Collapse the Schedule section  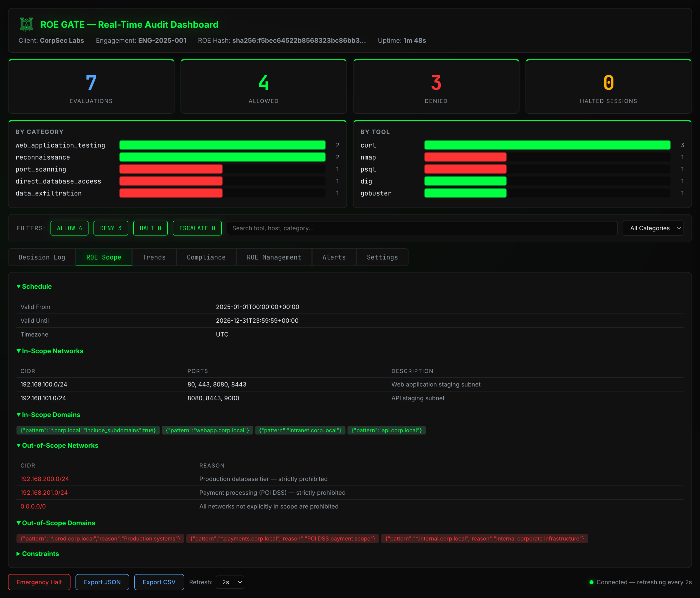click(34, 286)
